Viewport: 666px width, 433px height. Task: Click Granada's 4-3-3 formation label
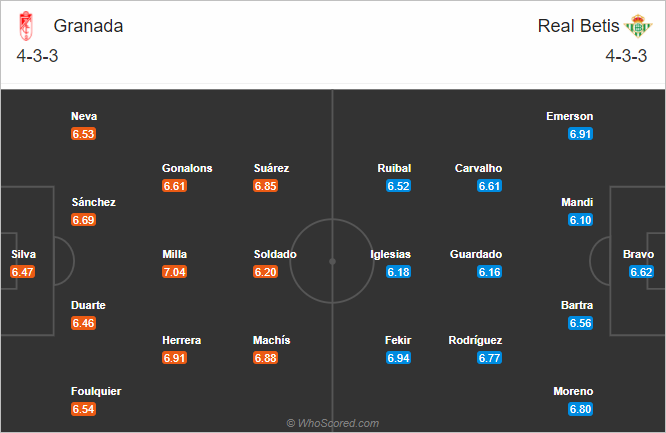point(37,56)
